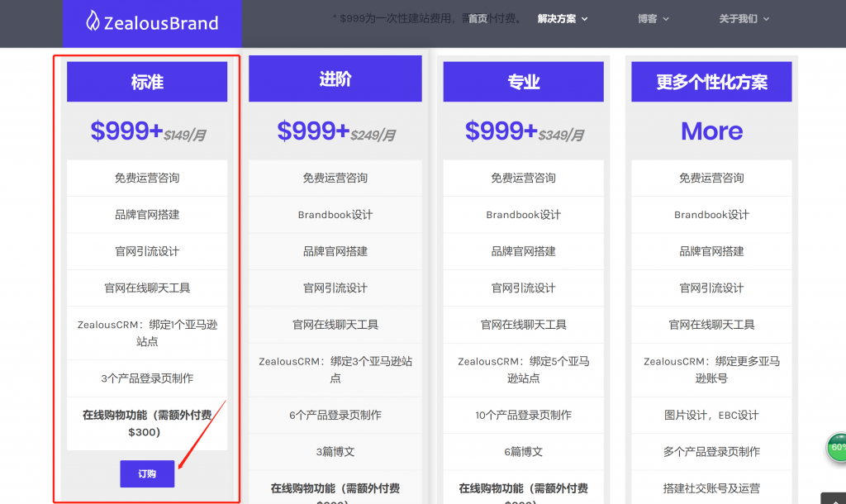Click 图片设计，EBC设计 feature row
846x504 pixels.
[x=711, y=415]
